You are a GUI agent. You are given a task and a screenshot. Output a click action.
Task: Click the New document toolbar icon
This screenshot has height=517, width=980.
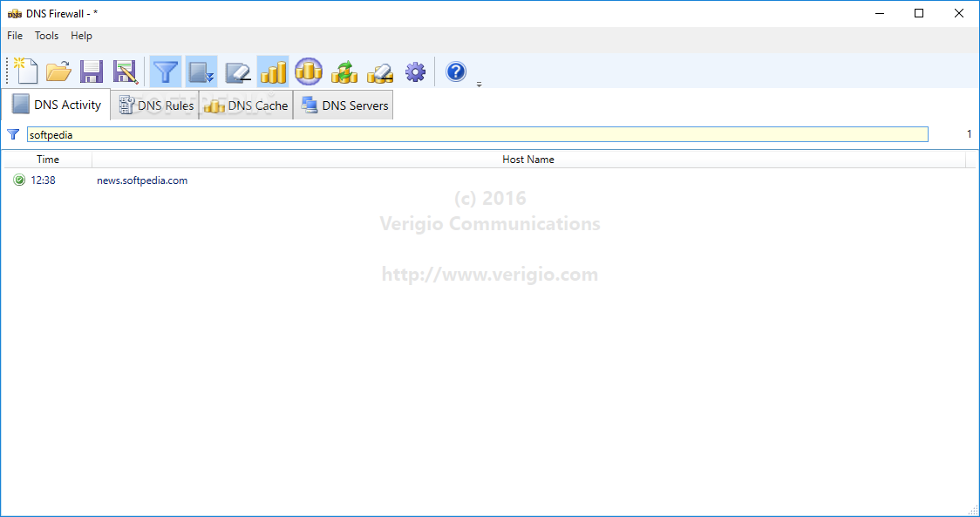(25, 71)
